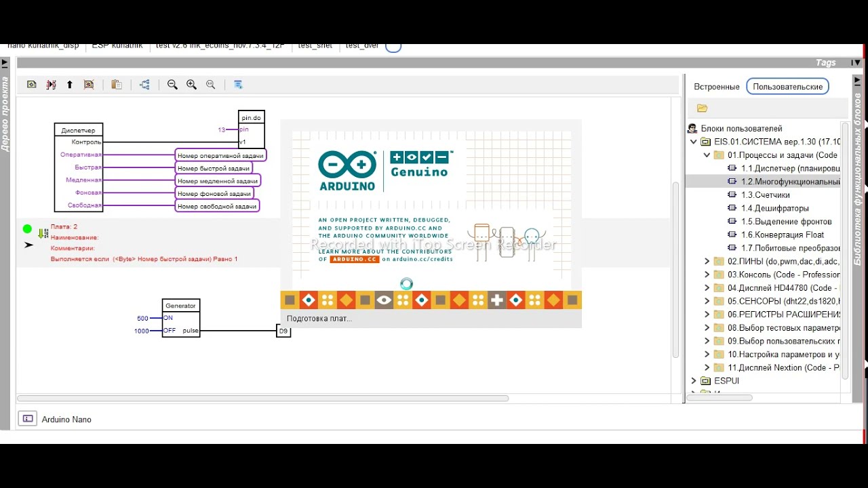Open the nano kunathik_disp project tab
Viewport: 868px width, 488px height.
pos(43,47)
